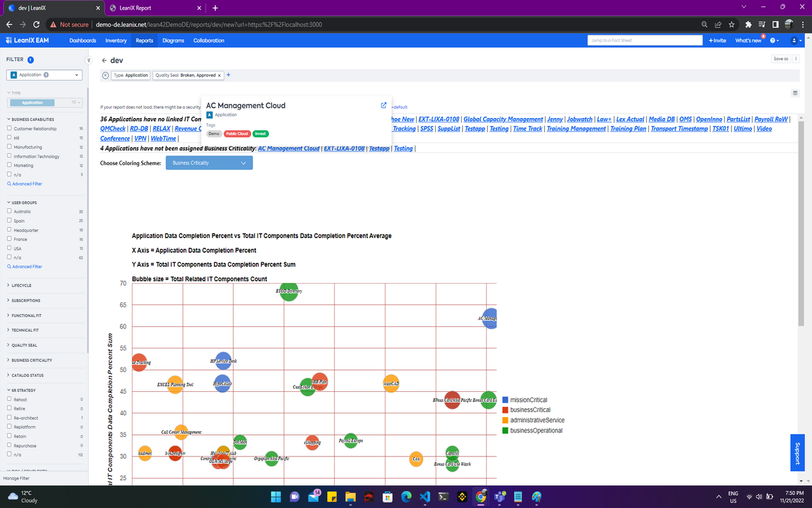
Task: Open File Explorer from taskbar
Action: point(350,497)
